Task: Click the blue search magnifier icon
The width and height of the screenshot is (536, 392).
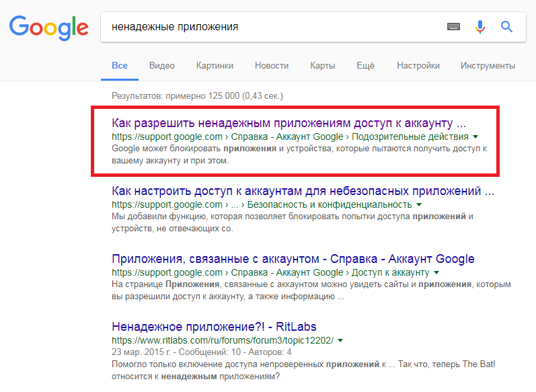Action: (506, 27)
